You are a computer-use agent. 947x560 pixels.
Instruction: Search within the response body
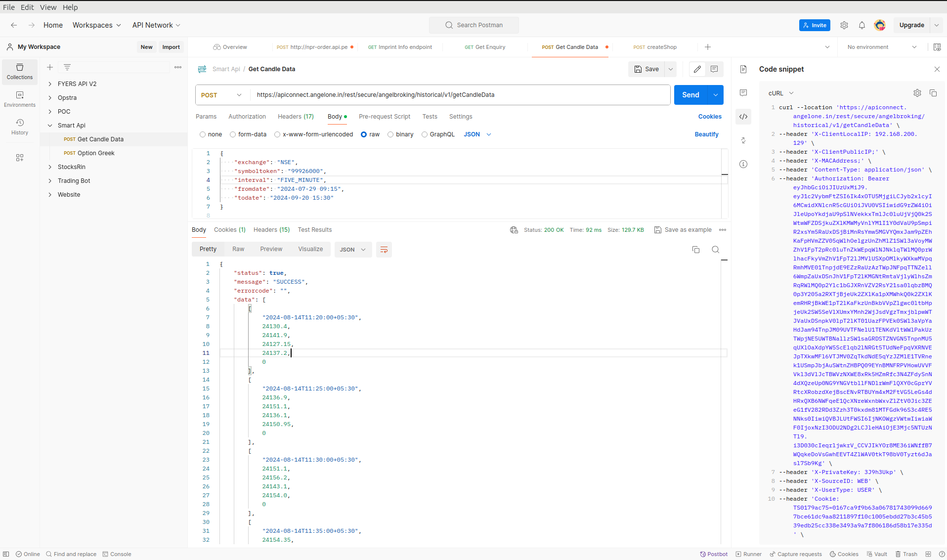pos(715,250)
